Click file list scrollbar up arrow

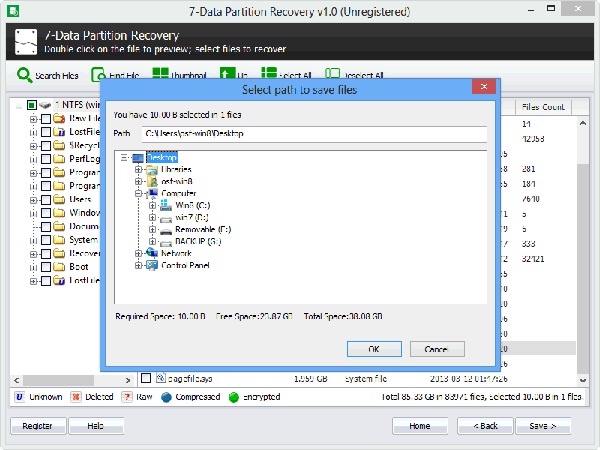coord(583,123)
